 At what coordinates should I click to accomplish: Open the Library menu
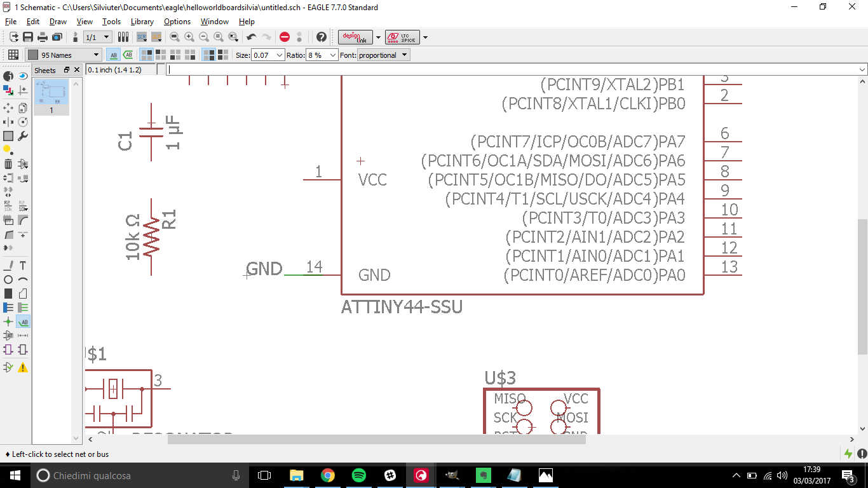coord(142,22)
